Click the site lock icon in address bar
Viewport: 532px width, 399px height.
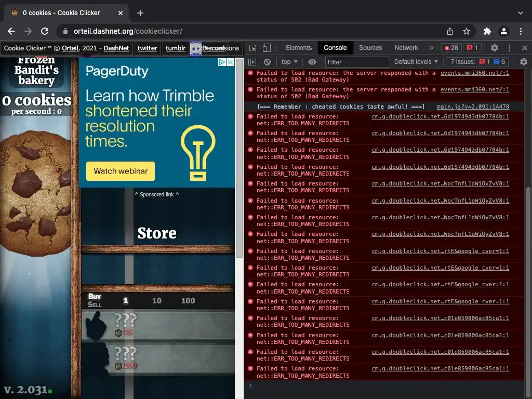[x=65, y=31]
